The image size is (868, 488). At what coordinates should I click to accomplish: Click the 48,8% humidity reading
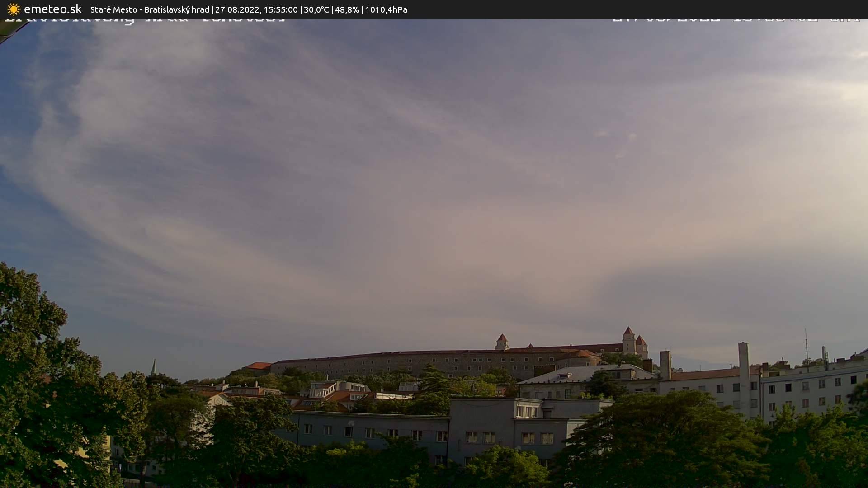(x=347, y=10)
